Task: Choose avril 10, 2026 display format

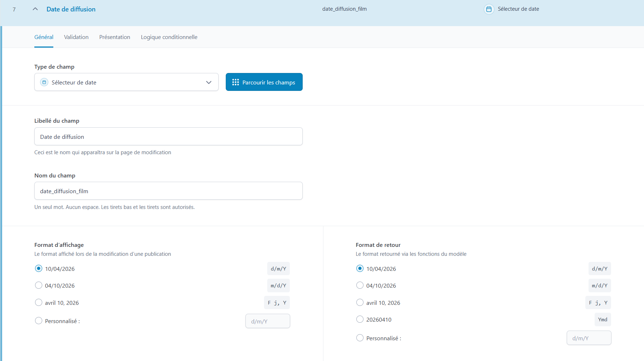Action: tap(39, 303)
